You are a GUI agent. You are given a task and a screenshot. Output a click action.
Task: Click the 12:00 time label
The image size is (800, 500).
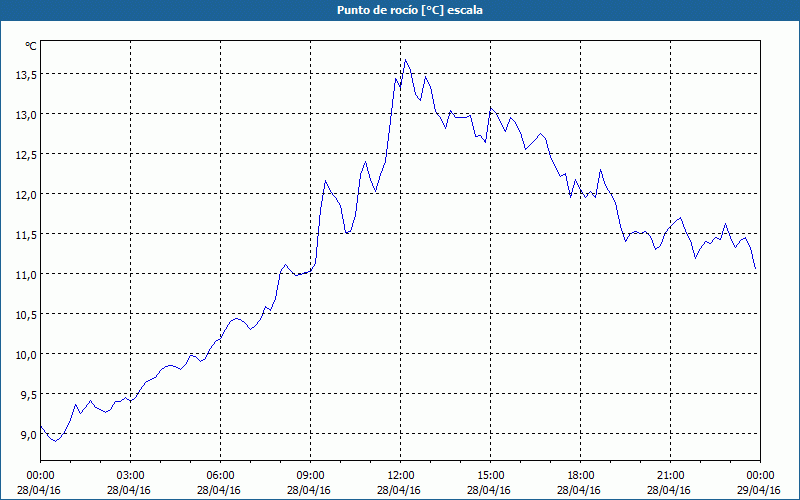coord(401,476)
